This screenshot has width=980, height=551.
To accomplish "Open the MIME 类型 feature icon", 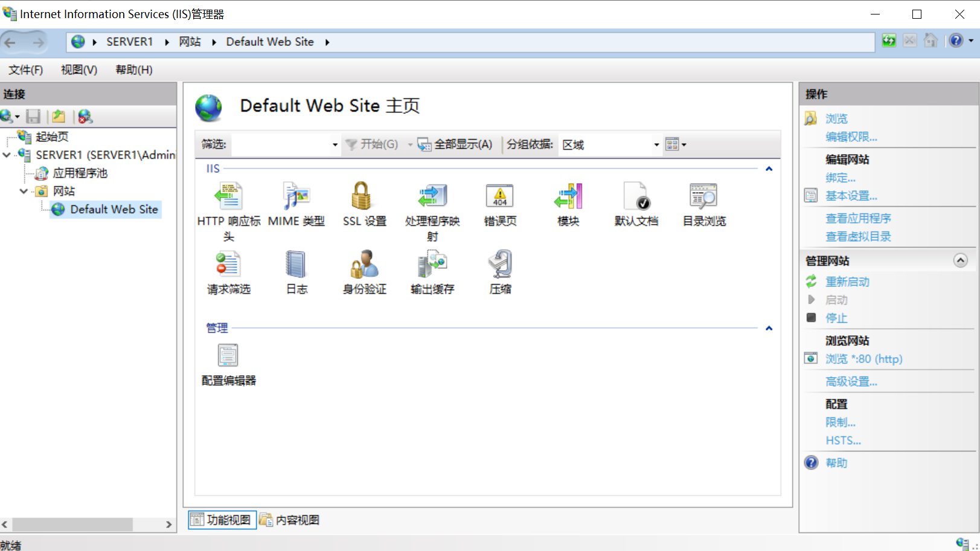I will click(x=296, y=196).
